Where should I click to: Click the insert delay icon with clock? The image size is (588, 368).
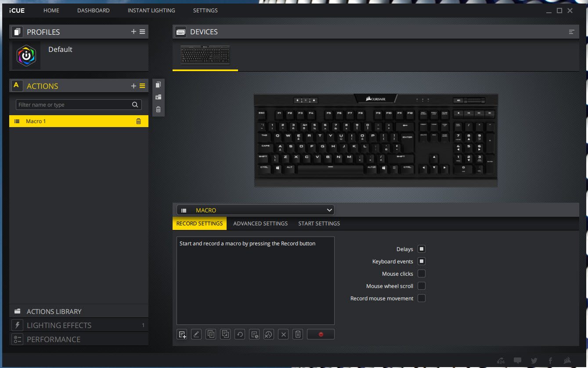(254, 334)
